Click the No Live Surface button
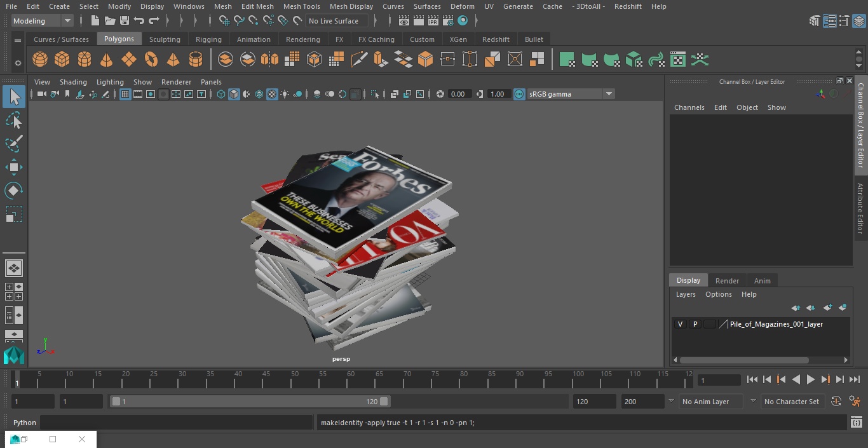The height and width of the screenshot is (448, 868). [336, 21]
